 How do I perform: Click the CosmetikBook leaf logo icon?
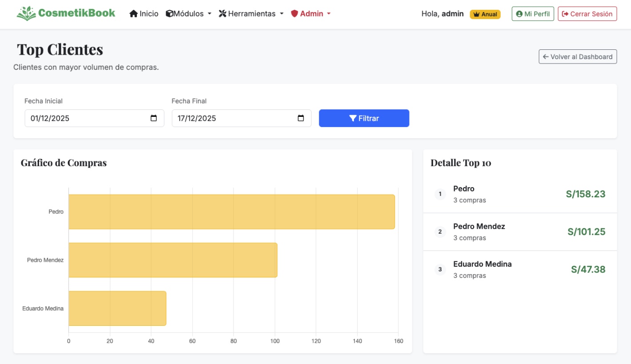[26, 13]
